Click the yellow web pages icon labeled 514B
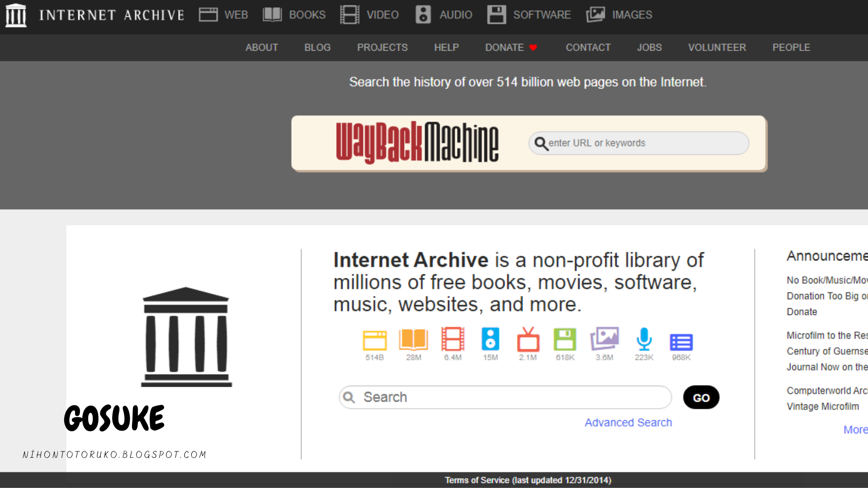 (375, 340)
